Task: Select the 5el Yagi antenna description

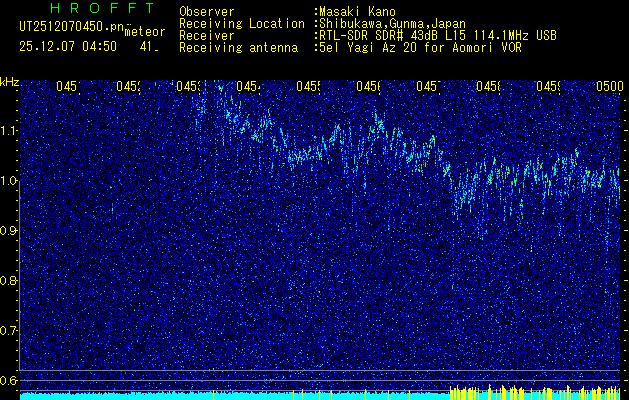Action: click(x=418, y=47)
